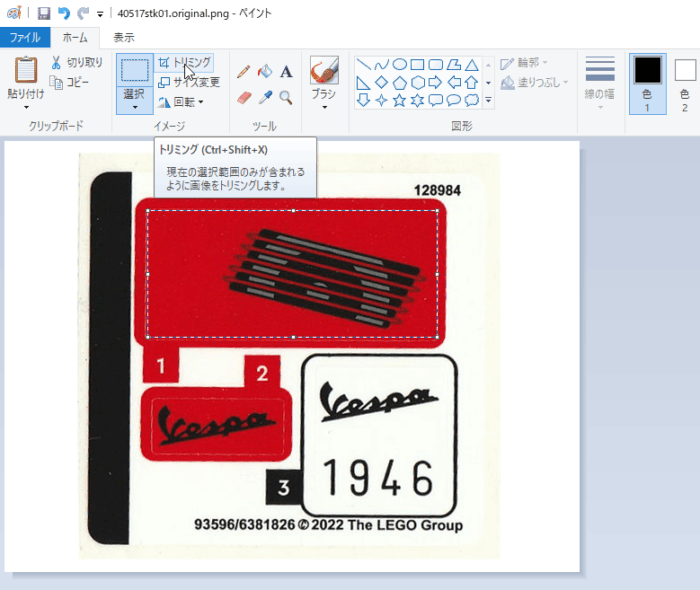Screen dimensions: 700x590
Task: Select the Eraser tool
Action: click(244, 97)
